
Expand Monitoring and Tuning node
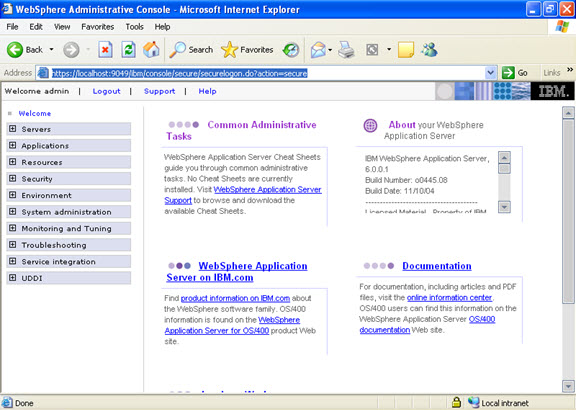tap(12, 228)
